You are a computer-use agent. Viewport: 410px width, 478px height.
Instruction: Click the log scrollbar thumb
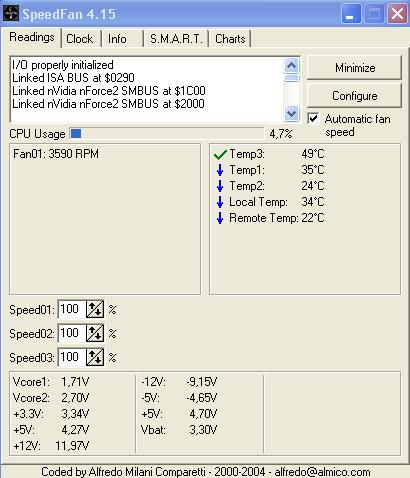point(292,78)
